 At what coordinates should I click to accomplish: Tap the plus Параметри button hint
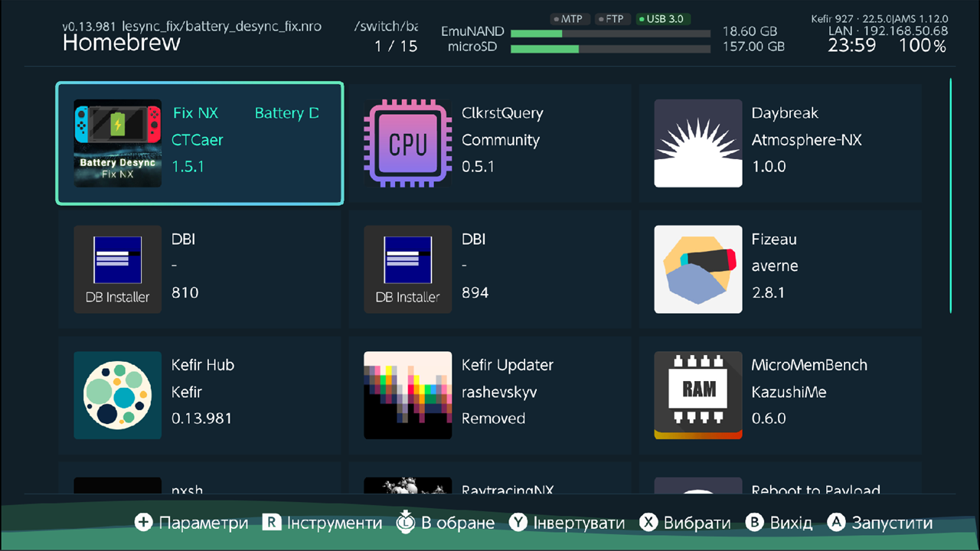(x=191, y=523)
